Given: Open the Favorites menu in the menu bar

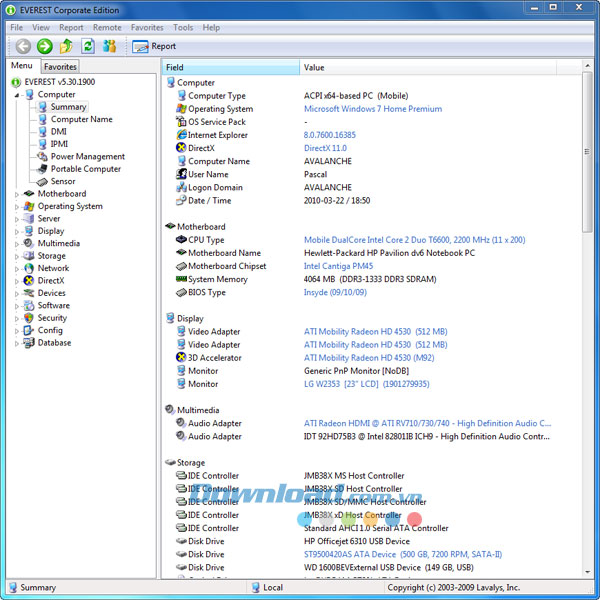Looking at the screenshot, I should click(x=147, y=28).
